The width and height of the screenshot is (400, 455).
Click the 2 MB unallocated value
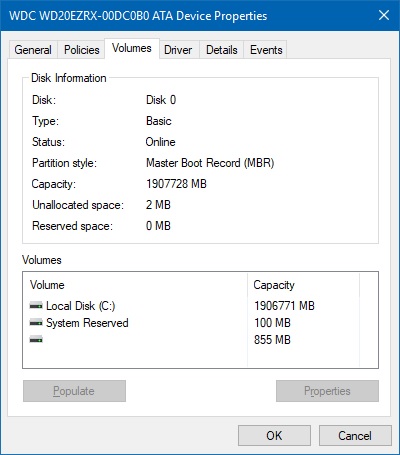click(158, 205)
